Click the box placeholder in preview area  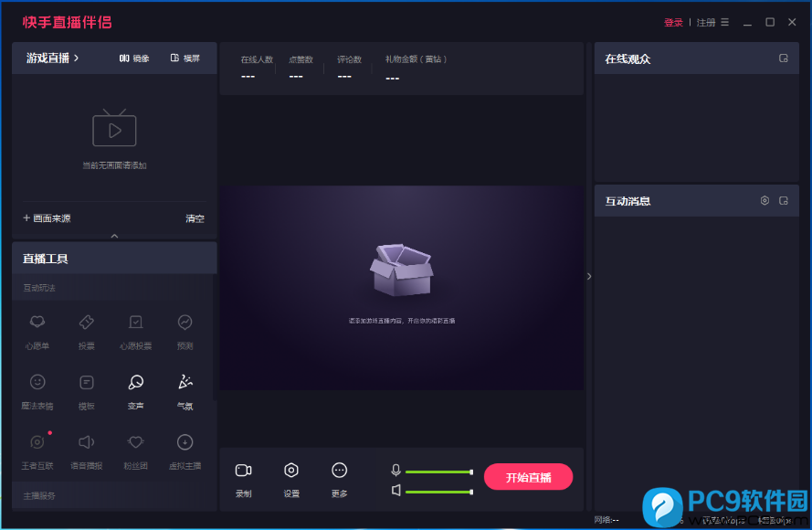401,270
